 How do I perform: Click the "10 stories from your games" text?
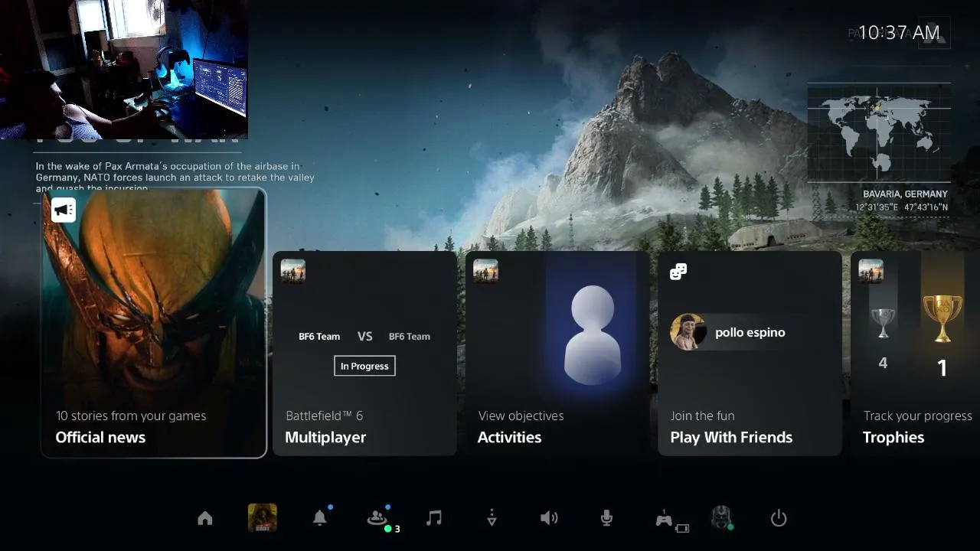click(131, 416)
